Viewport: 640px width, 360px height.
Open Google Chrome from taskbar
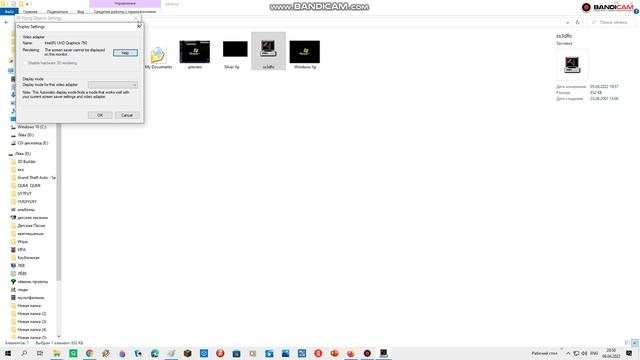[x=89, y=353]
